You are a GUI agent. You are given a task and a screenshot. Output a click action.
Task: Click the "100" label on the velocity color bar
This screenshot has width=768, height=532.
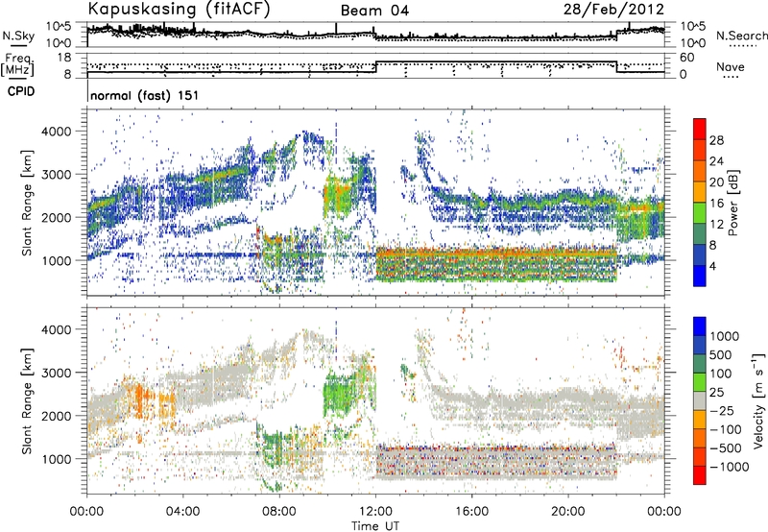[x=721, y=374]
